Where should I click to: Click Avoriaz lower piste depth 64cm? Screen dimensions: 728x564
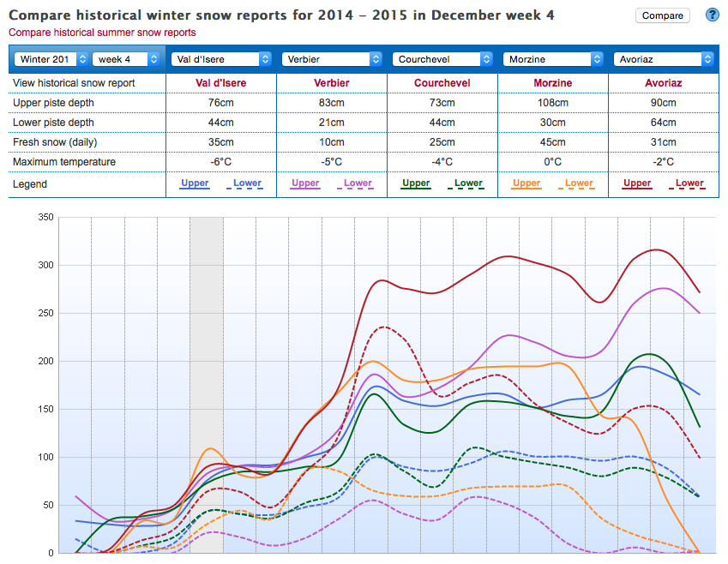click(x=664, y=123)
